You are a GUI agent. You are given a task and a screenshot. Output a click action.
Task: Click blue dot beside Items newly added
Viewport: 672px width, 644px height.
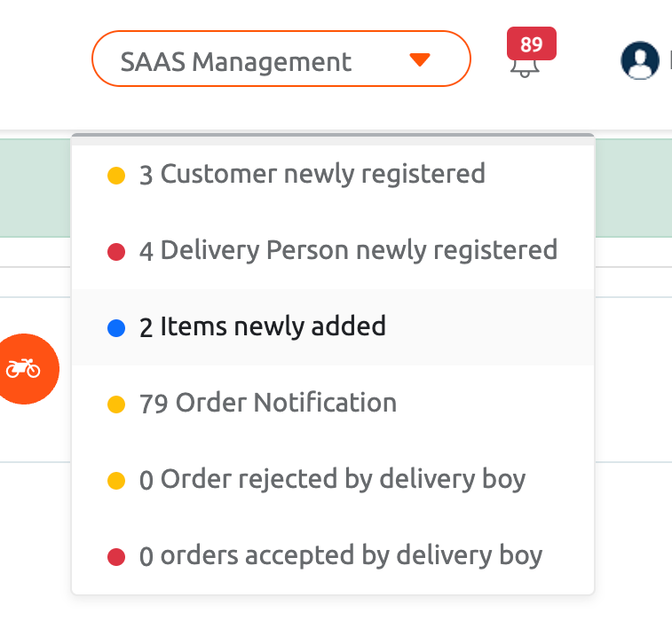point(116,328)
